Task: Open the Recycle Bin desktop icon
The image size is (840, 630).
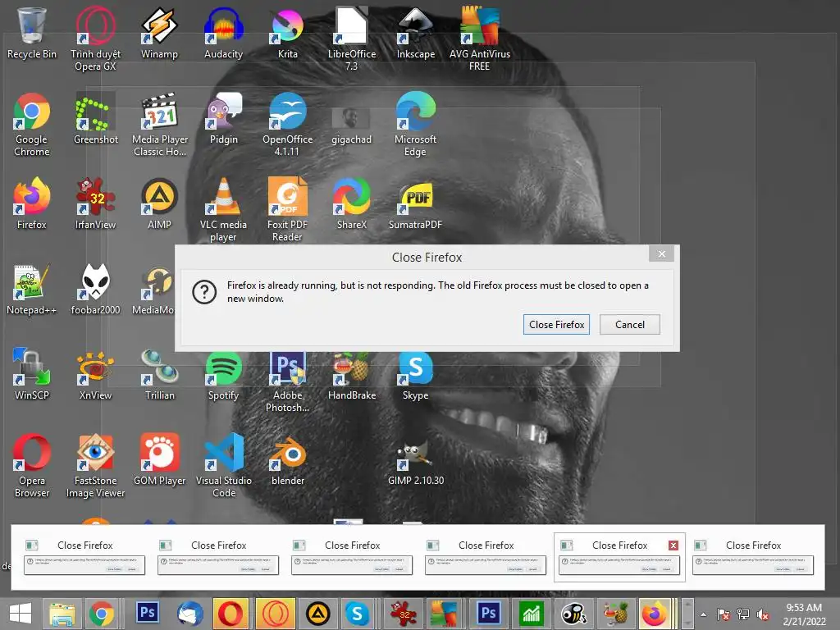Action: (32, 33)
